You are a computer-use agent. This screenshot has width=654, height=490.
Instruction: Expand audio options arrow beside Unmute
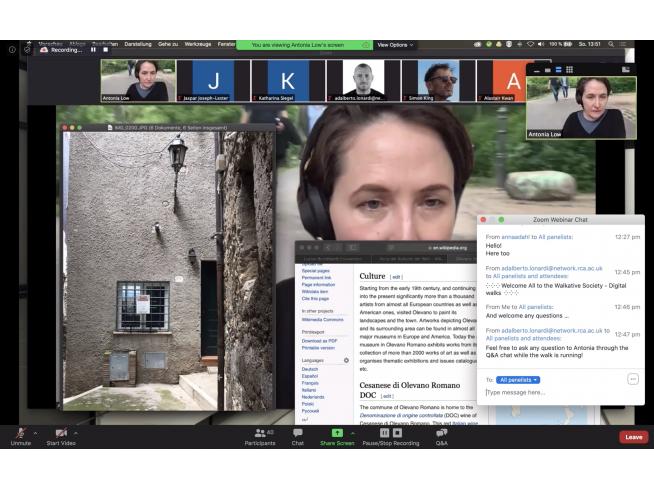coord(35,433)
